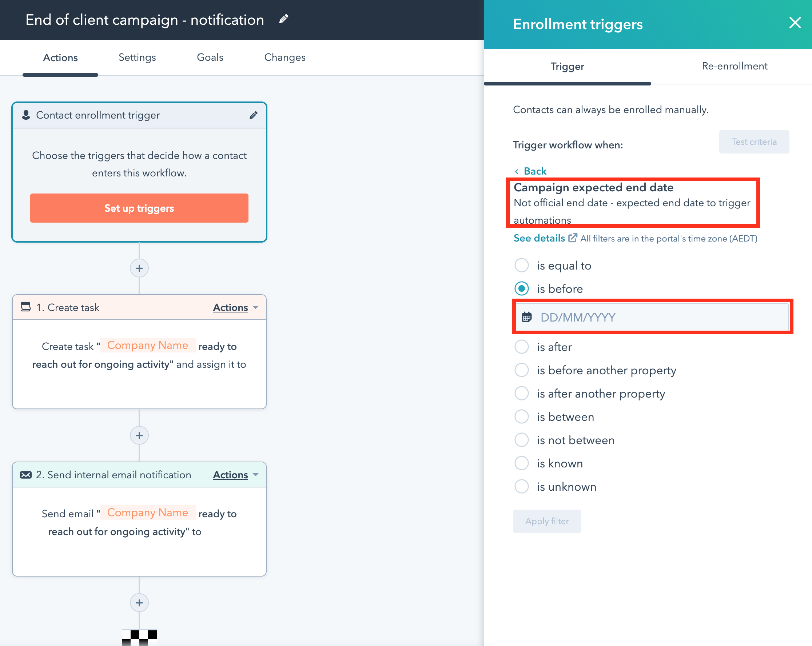The width and height of the screenshot is (812, 646).
Task: Open the Settings tab
Action: pos(137,57)
